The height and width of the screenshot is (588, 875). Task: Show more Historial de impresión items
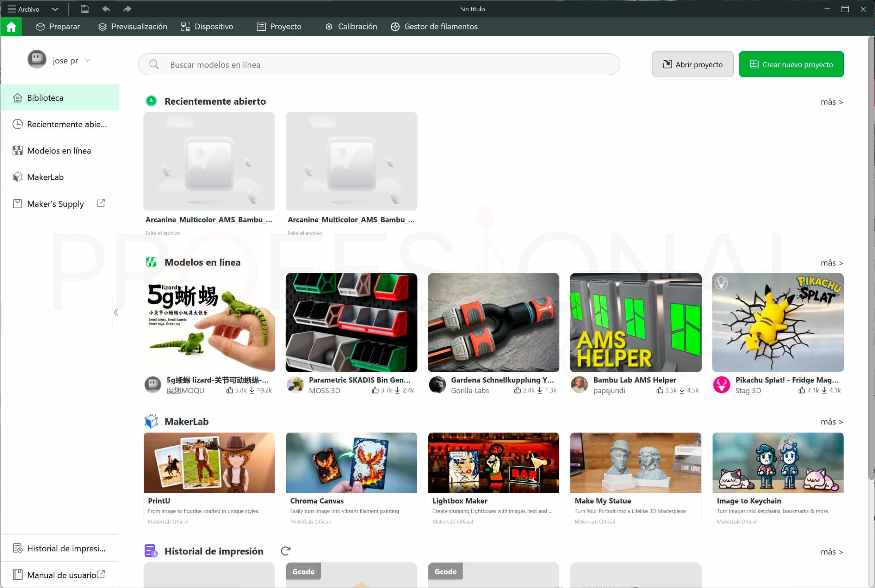(832, 552)
